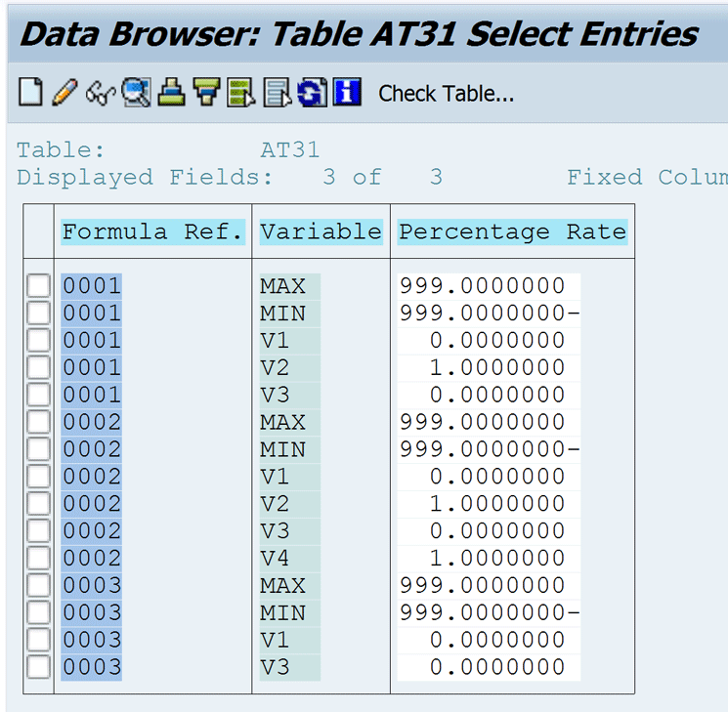Viewport: 728px width, 712px height.
Task: Tick the checkbox for 0003 MIN row
Action: pyautogui.click(x=38, y=612)
